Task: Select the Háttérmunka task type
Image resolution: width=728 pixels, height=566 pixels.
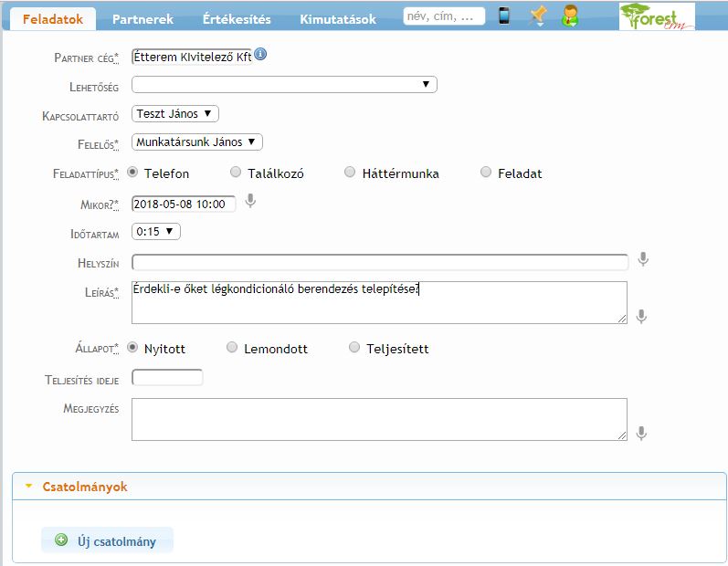Action: pyautogui.click(x=350, y=173)
